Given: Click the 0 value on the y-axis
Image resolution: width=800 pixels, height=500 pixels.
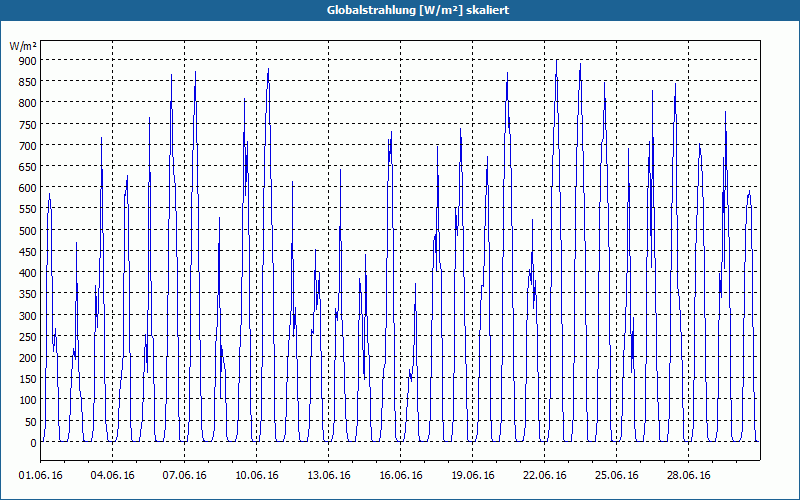Looking at the screenshot, I should [34, 443].
